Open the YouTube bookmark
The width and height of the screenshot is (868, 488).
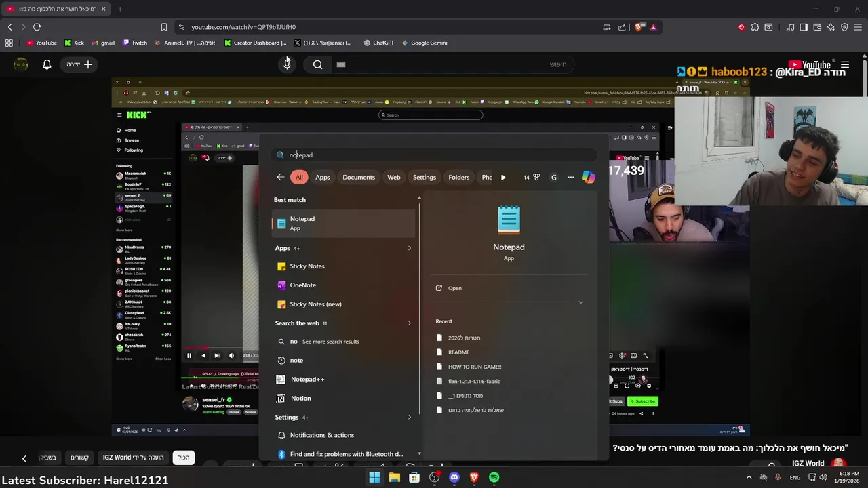click(x=42, y=43)
